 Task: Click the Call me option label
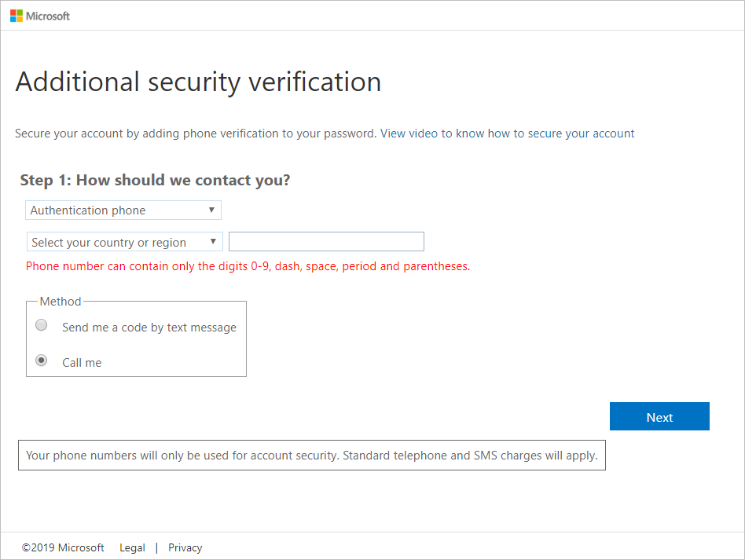(x=82, y=363)
